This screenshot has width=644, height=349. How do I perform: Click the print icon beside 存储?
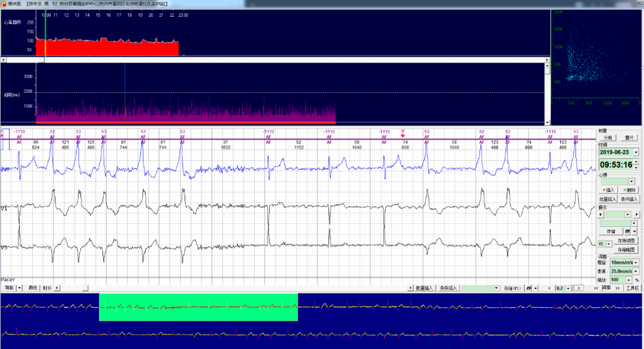coord(627,231)
